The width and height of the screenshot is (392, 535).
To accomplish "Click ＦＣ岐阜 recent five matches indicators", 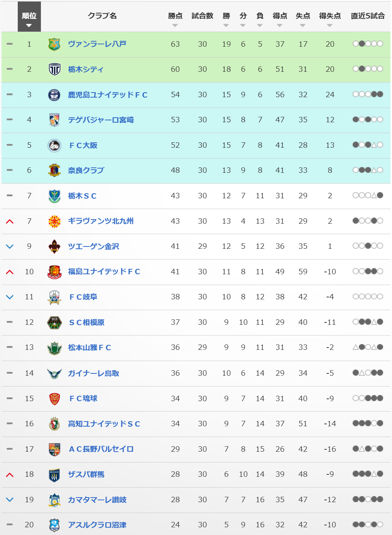I will point(368,297).
